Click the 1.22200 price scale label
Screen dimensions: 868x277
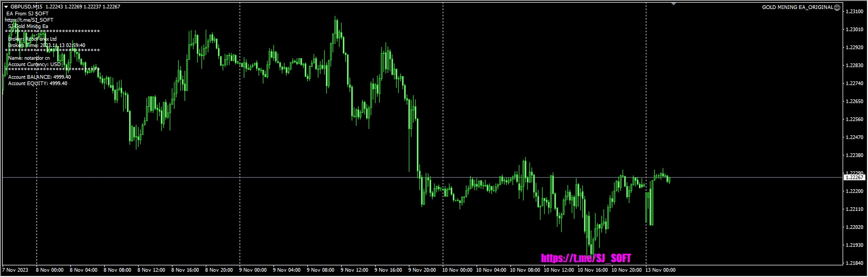click(855, 191)
